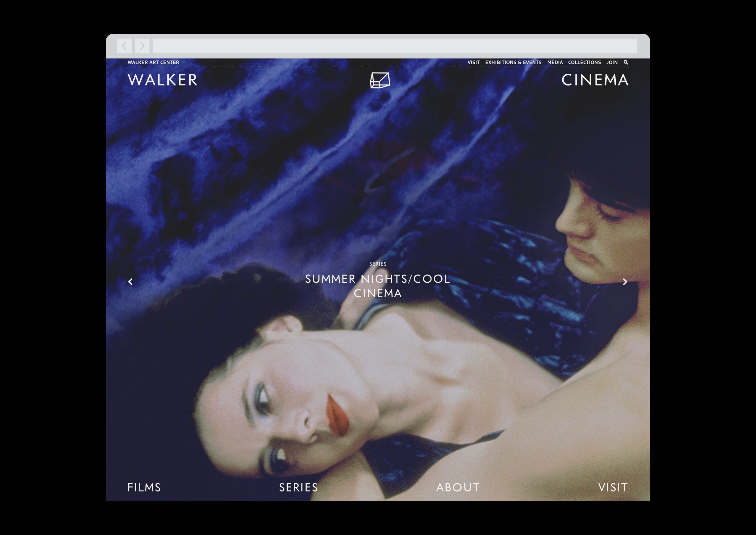Navigate to the Series section
The image size is (756, 535).
pos(298,488)
